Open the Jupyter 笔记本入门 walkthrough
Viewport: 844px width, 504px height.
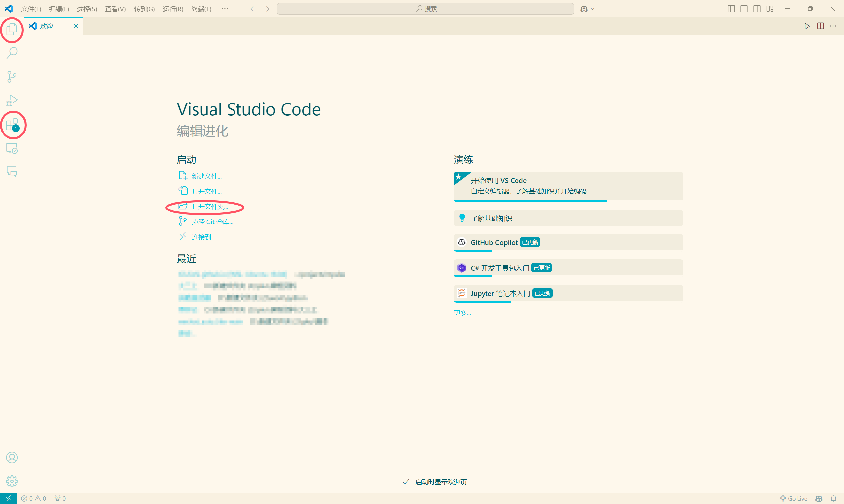pos(569,293)
